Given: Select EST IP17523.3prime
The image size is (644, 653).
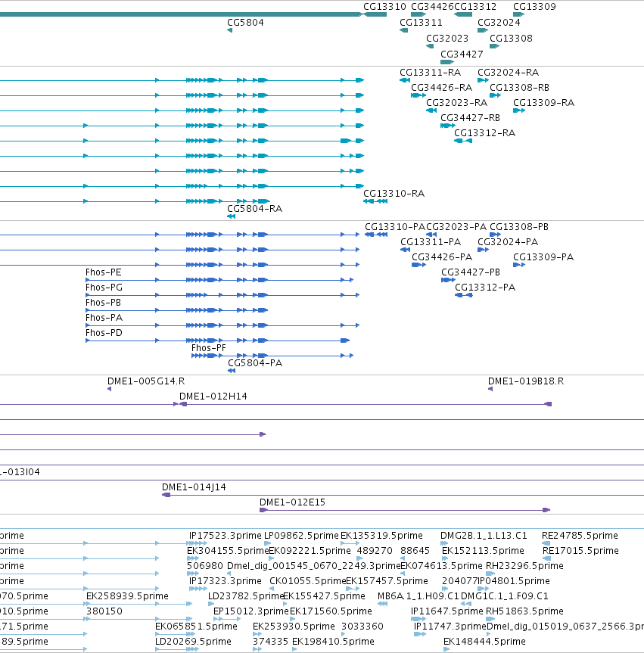Looking at the screenshot, I should (x=225, y=536).
